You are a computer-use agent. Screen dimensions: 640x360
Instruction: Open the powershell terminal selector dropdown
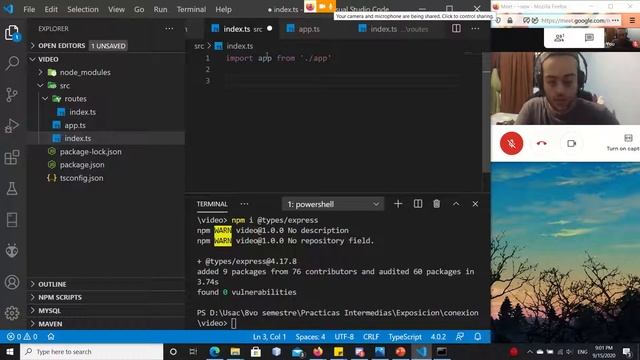(x=333, y=204)
